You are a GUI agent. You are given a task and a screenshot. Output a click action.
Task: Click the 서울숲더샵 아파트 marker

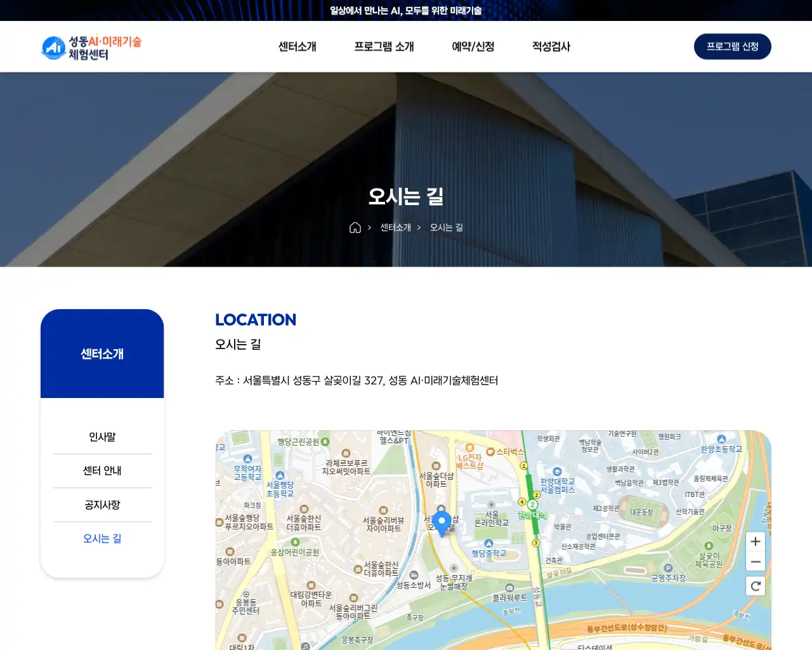[x=436, y=466]
